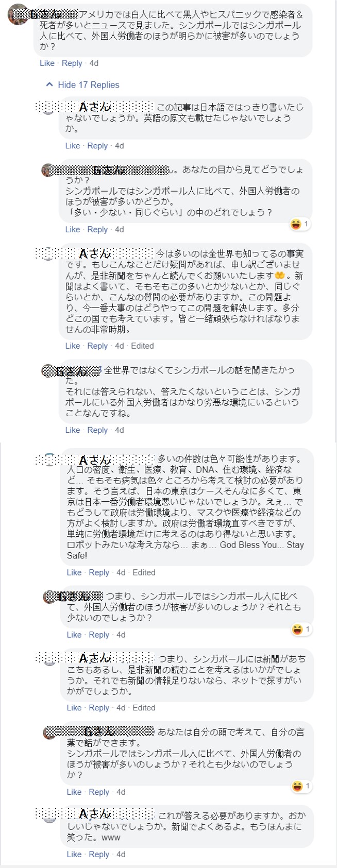Collapse the thread via Hide 17 Replies
Screen dimensions: 337x868
(x=88, y=84)
